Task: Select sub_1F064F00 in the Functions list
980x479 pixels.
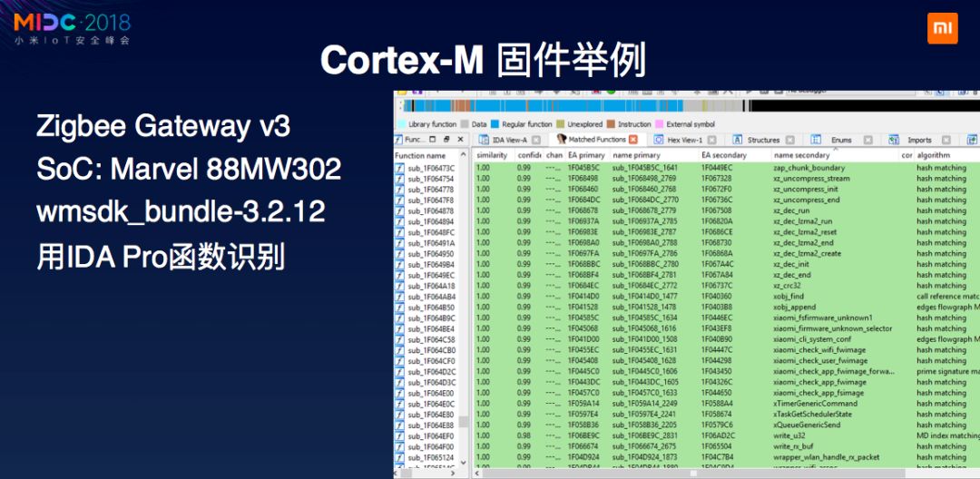Action: pyautogui.click(x=431, y=446)
